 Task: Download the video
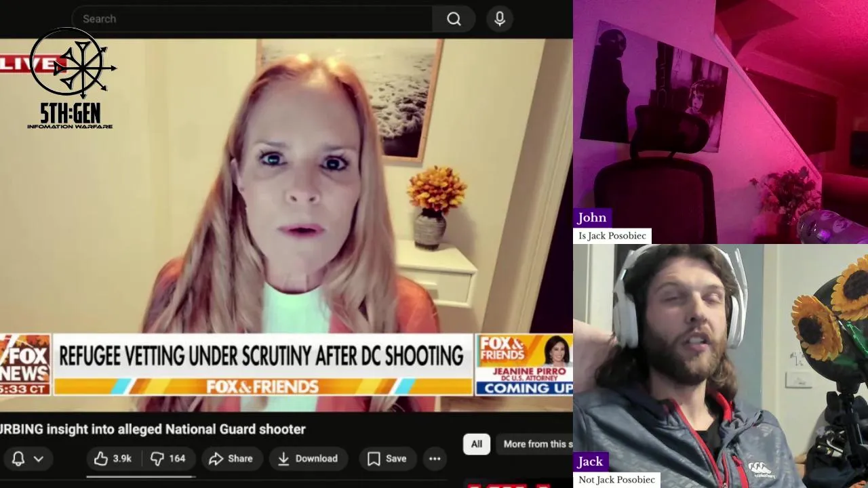(x=307, y=459)
